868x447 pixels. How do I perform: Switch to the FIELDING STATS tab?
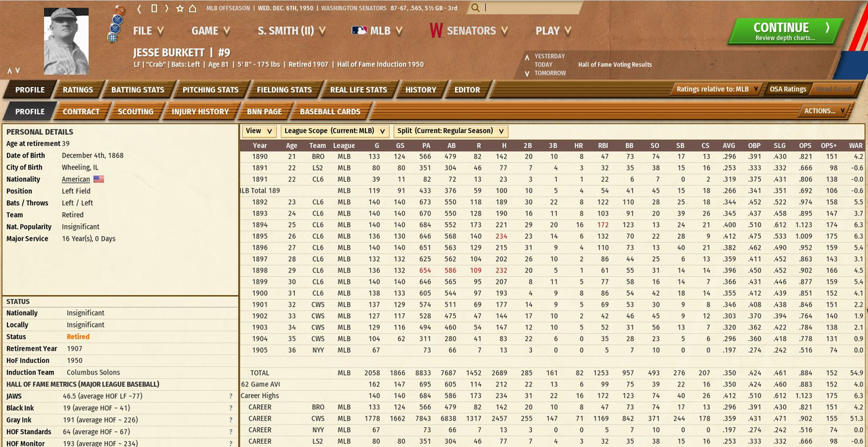pos(284,90)
